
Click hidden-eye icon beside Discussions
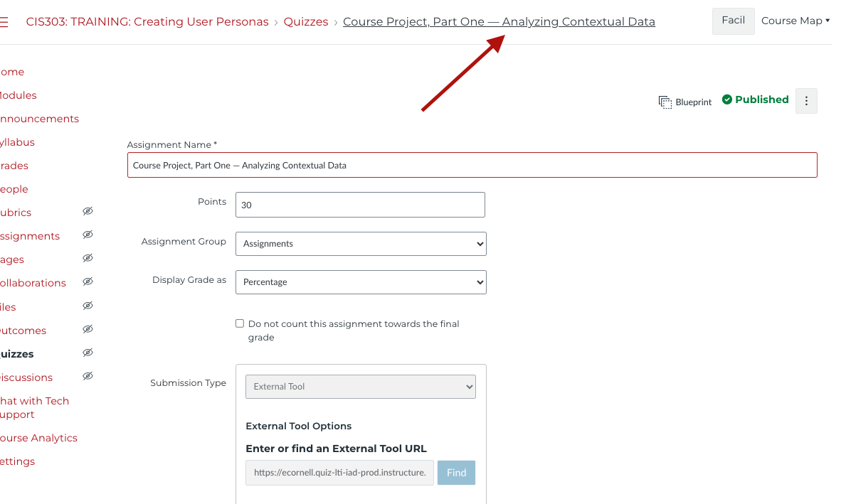click(x=88, y=377)
